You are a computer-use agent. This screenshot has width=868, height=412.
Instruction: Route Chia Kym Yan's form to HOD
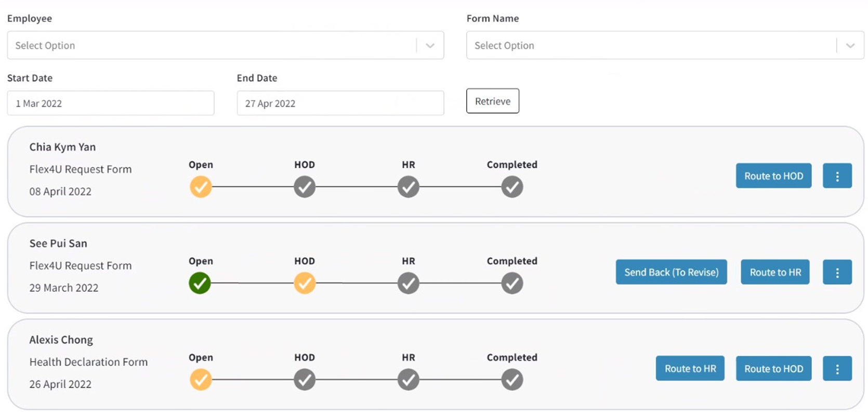773,176
